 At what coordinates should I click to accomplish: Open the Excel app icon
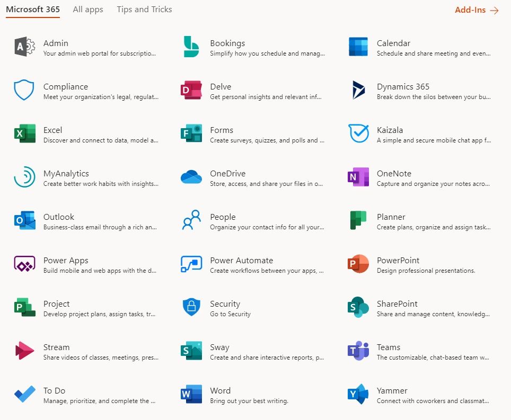point(24,134)
